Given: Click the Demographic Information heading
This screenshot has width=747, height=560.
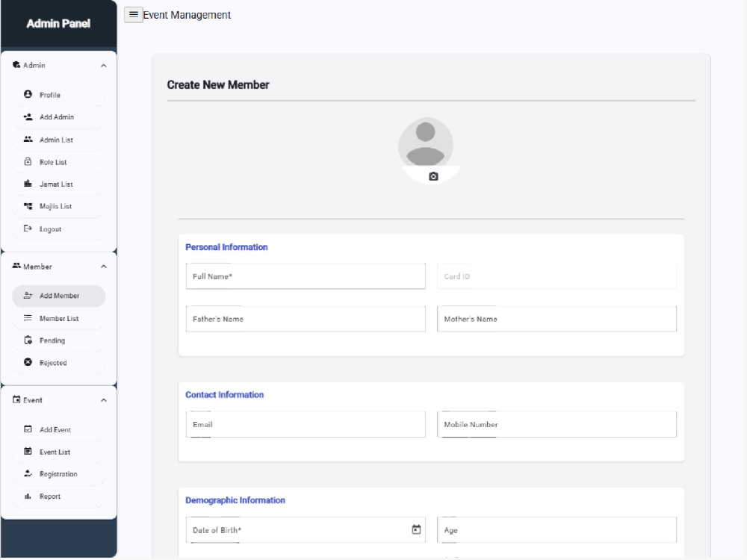Looking at the screenshot, I should coord(235,500).
